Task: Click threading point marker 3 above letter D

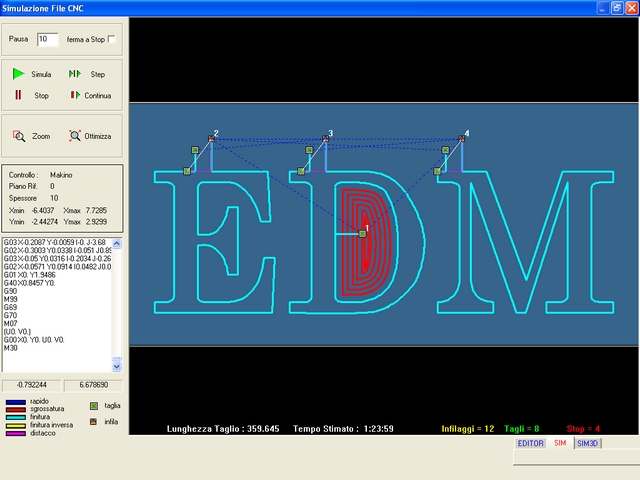Action: pos(326,139)
